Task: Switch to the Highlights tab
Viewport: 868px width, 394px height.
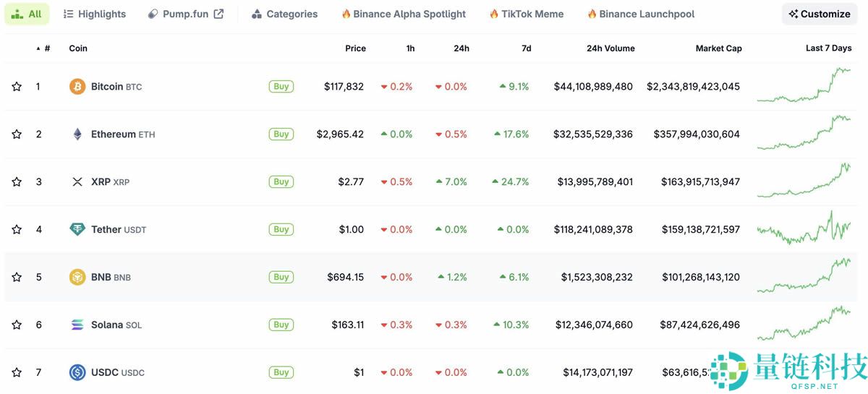Action: 94,14
